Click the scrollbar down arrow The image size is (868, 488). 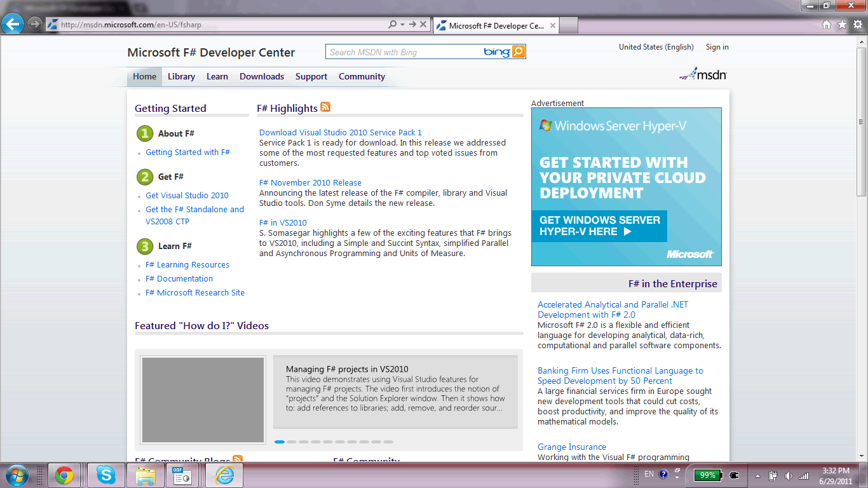pyautogui.click(x=862, y=457)
